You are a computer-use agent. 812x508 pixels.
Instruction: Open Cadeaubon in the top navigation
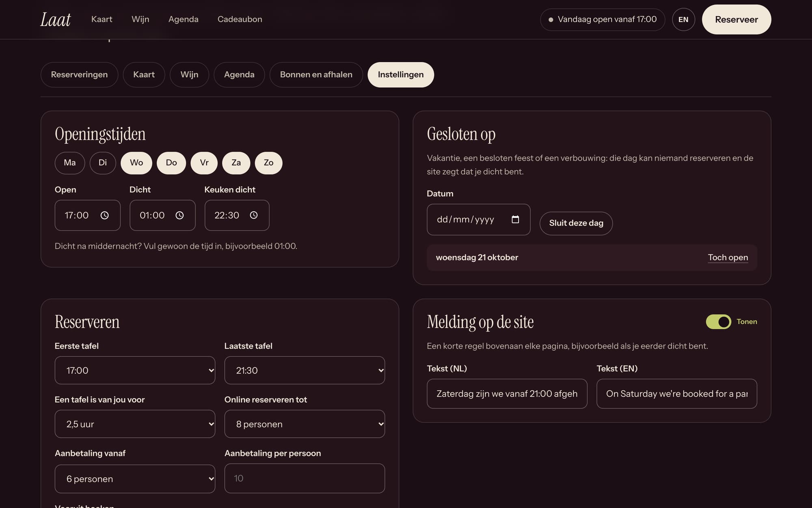(x=240, y=19)
